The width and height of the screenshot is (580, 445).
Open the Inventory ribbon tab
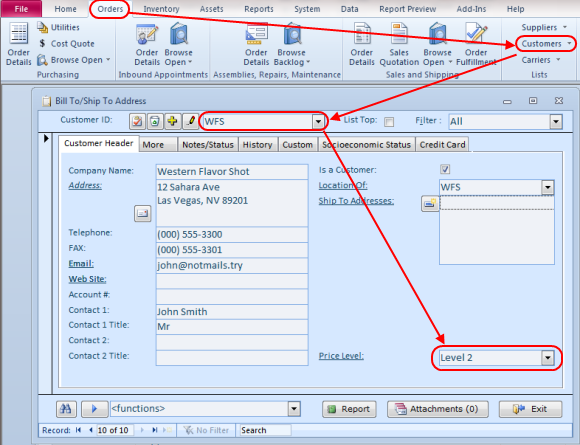point(161,9)
